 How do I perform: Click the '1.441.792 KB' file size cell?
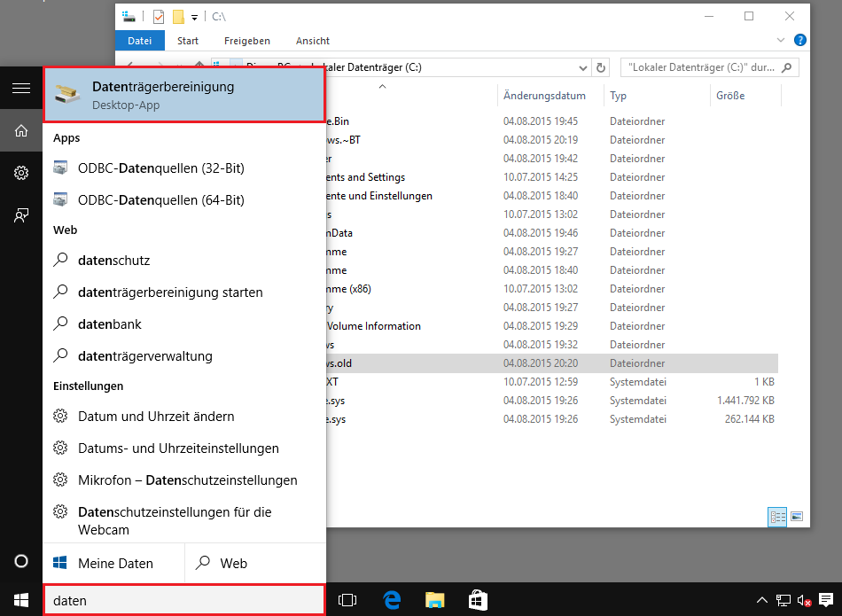click(x=745, y=401)
